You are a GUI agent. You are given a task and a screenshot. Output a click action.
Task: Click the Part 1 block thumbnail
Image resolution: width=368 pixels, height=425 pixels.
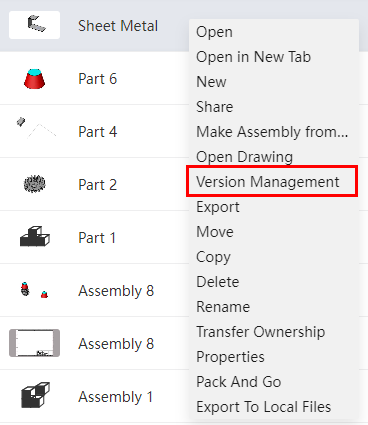35,237
